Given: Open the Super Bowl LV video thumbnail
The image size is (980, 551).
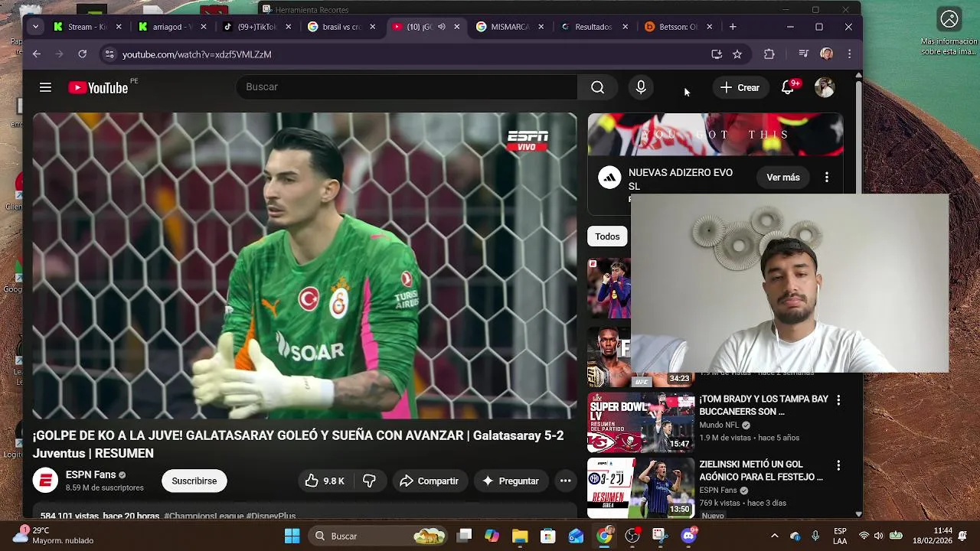Looking at the screenshot, I should tap(641, 422).
